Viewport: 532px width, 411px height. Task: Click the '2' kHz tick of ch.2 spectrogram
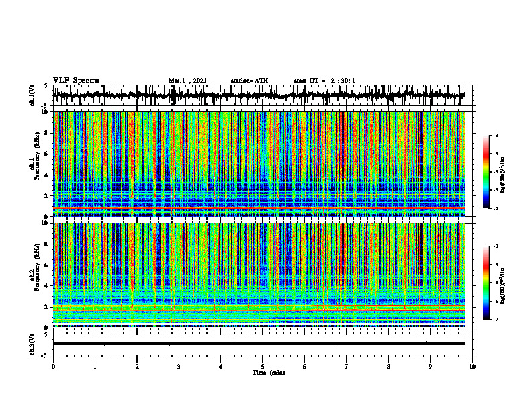tap(47, 307)
